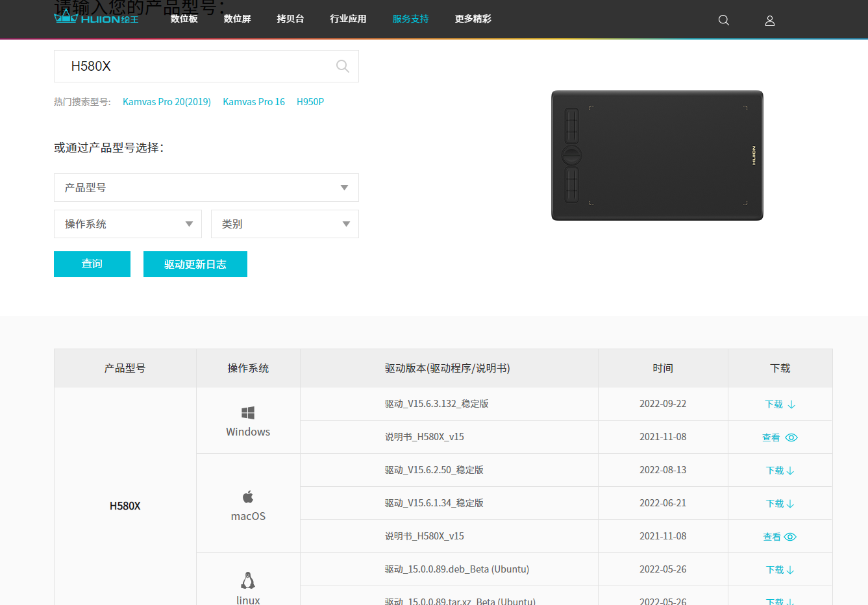Open the site search magnifier in header
868x605 pixels.
point(724,20)
